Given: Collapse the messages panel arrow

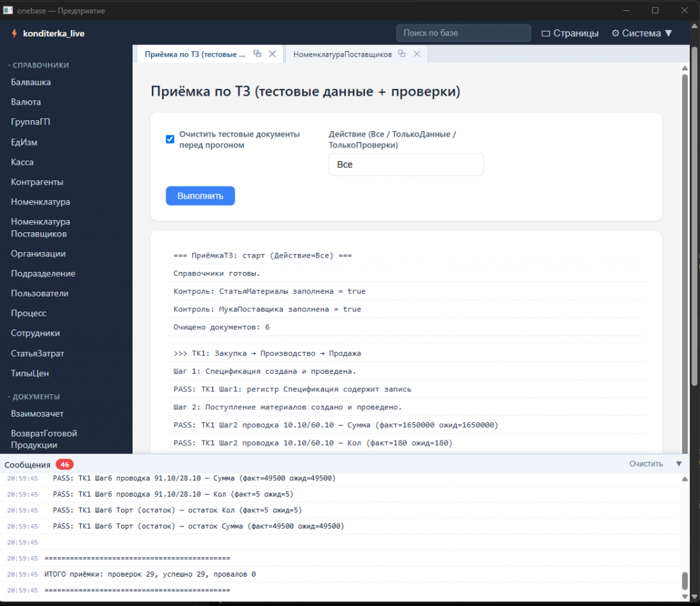Looking at the screenshot, I should 679,464.
